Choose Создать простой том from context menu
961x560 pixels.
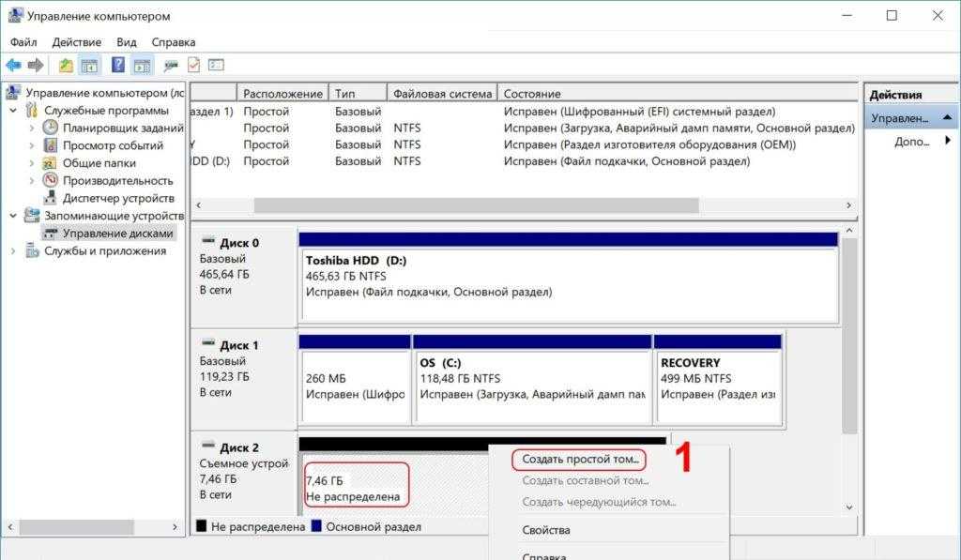tap(580, 460)
